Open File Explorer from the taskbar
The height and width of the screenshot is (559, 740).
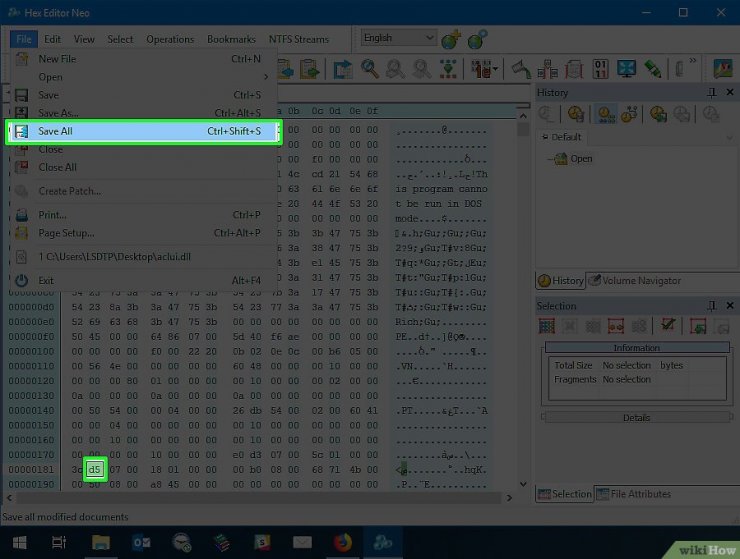pyautogui.click(x=101, y=542)
